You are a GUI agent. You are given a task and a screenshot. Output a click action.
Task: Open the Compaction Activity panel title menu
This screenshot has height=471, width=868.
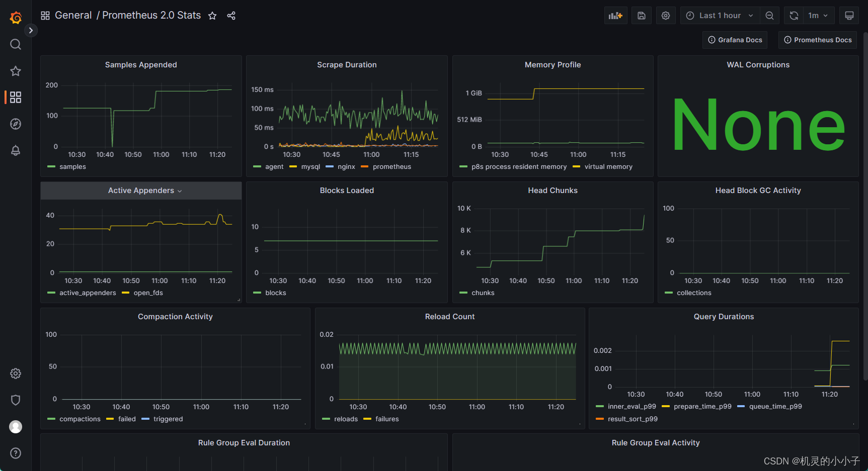pyautogui.click(x=175, y=317)
